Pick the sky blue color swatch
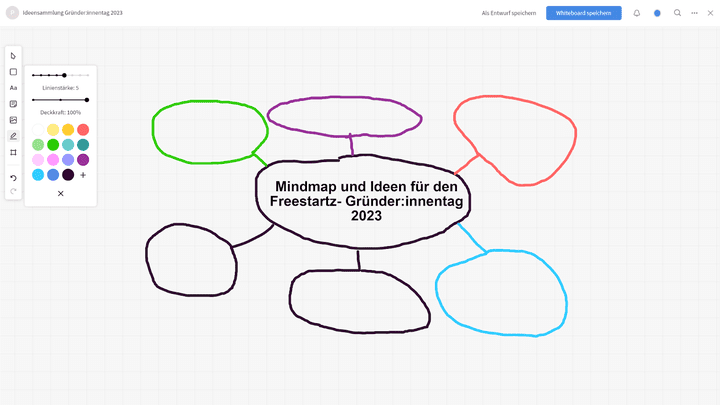This screenshot has height=405, width=720. (x=38, y=174)
